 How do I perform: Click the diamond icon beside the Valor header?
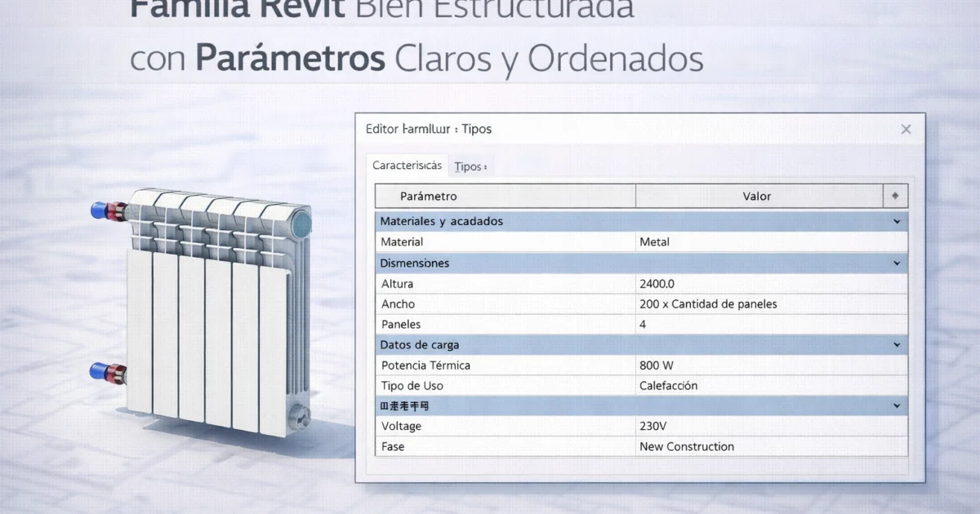[895, 196]
